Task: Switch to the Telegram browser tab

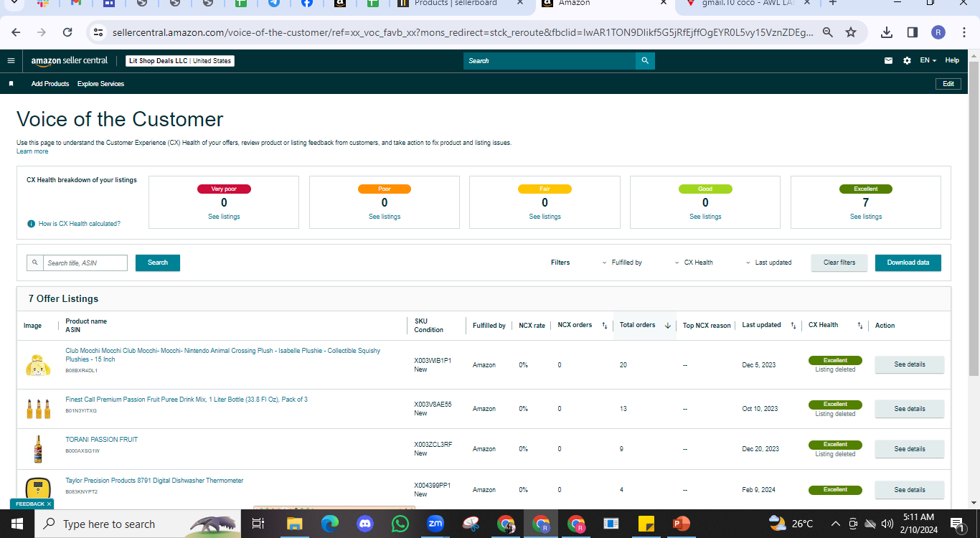Action: pos(274,4)
